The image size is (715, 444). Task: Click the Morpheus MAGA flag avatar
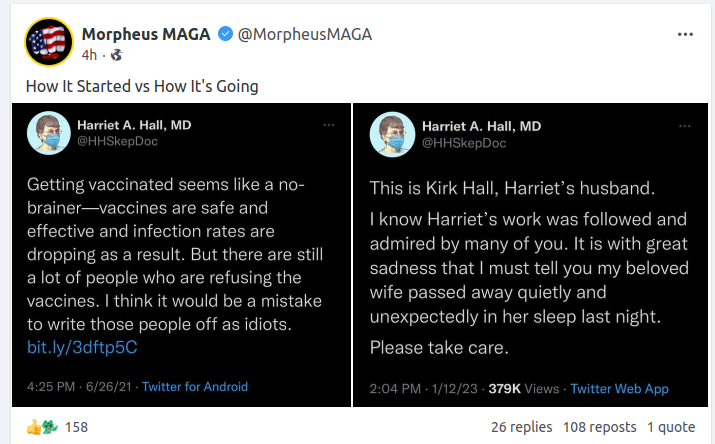47,43
